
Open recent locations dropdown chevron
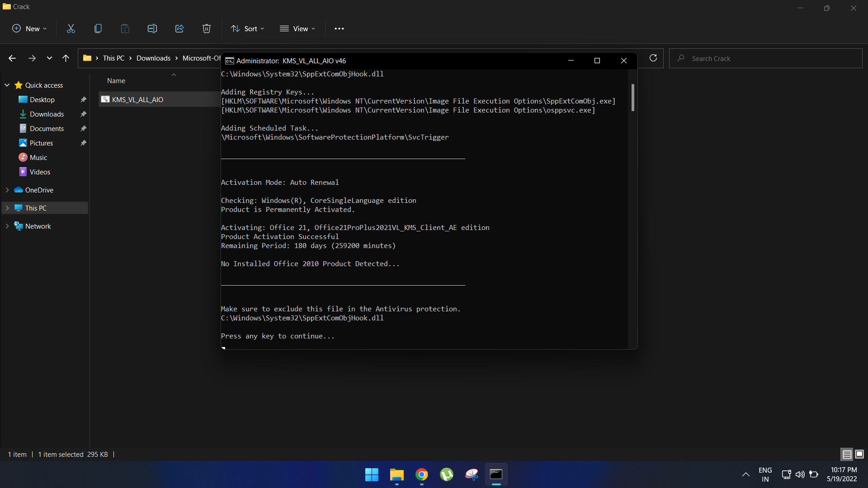(49, 58)
